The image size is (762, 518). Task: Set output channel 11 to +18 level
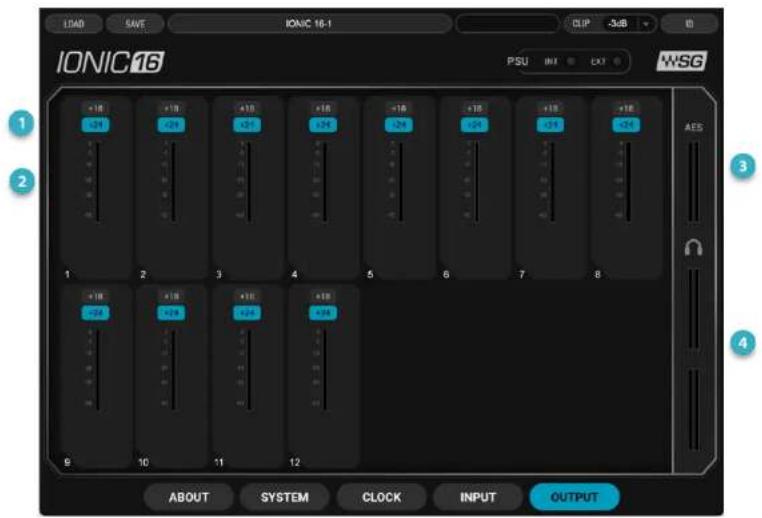[247, 296]
